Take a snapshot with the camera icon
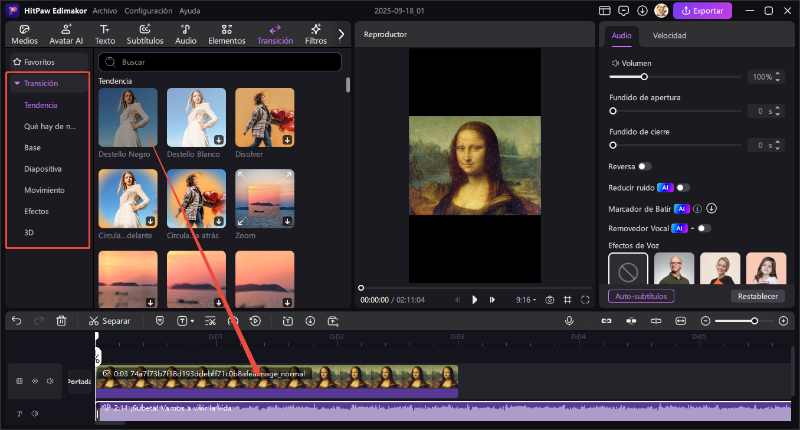The height and width of the screenshot is (430, 800). click(549, 300)
